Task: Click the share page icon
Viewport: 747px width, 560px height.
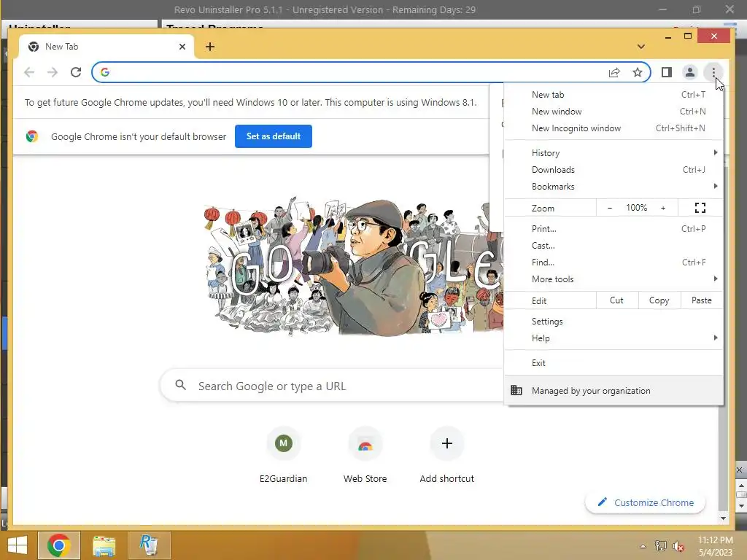Action: coord(614,72)
